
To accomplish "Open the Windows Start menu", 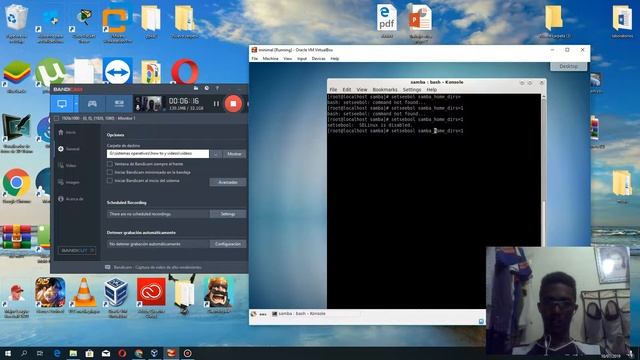I will 8,353.
